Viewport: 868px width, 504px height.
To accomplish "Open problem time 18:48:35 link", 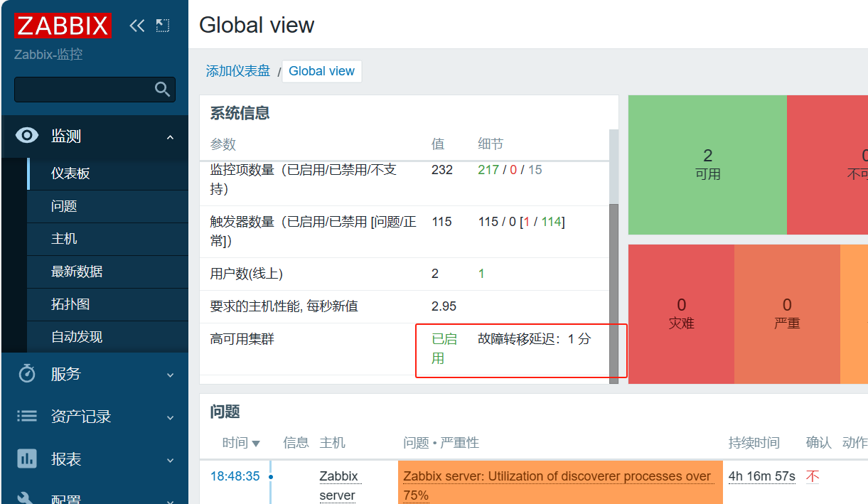I will coord(235,476).
